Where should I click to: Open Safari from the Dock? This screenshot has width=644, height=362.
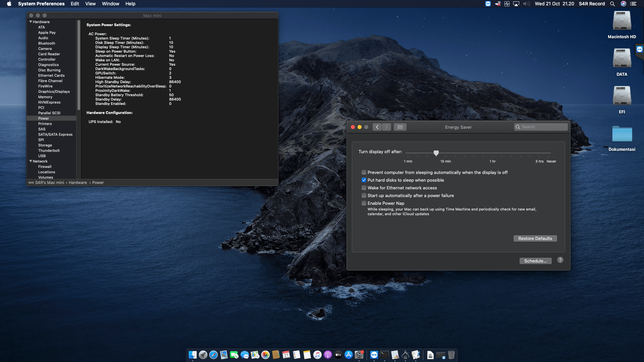point(213,355)
